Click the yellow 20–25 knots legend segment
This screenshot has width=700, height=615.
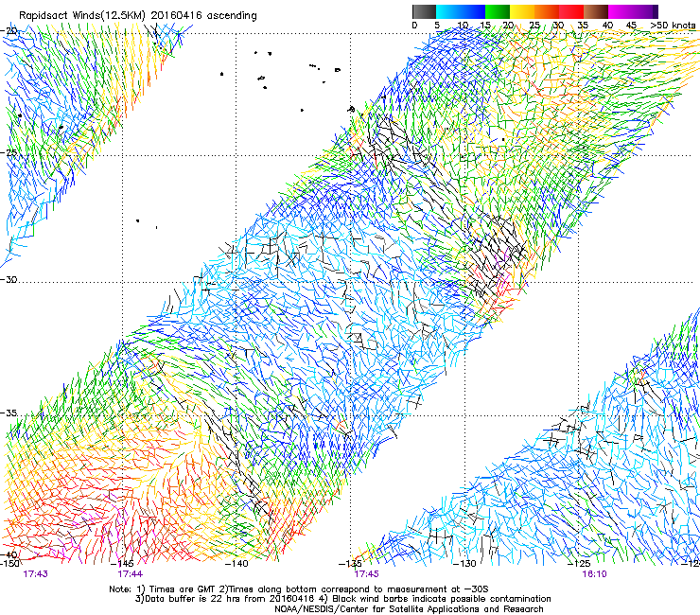point(522,11)
